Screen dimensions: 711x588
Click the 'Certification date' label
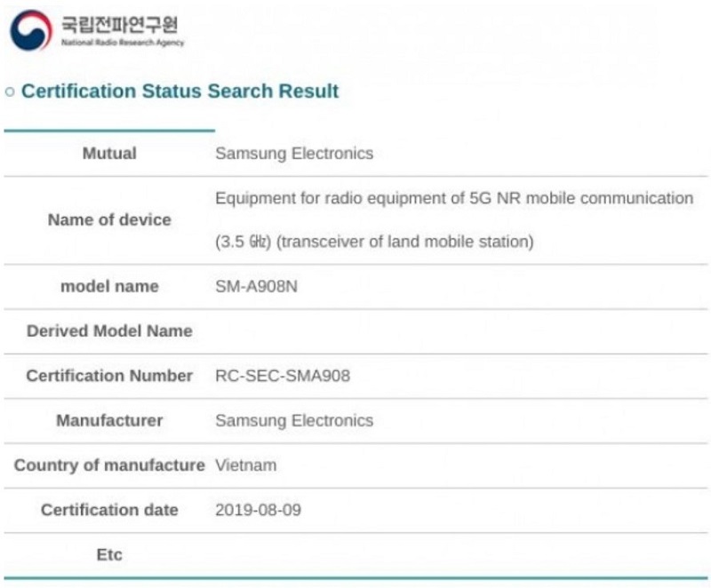pos(109,510)
